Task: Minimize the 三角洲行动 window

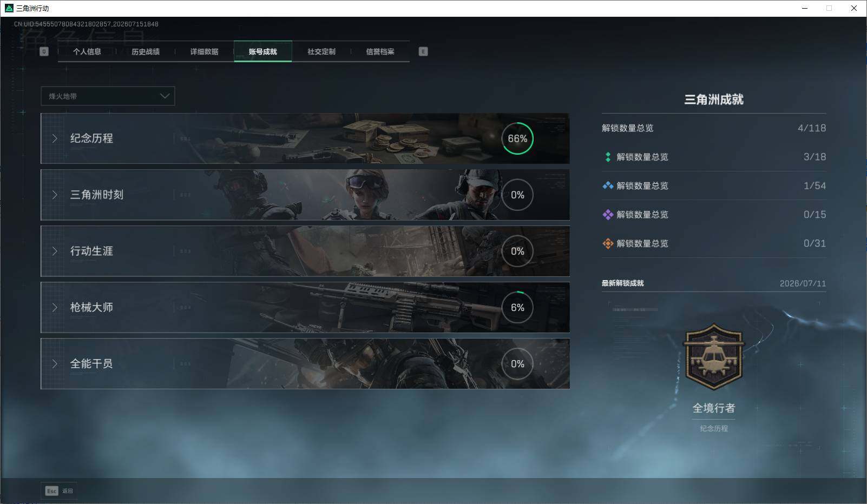Action: tap(805, 8)
